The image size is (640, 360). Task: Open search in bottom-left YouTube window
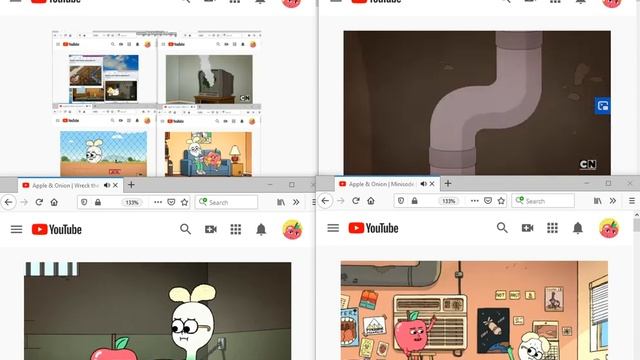pyautogui.click(x=185, y=229)
